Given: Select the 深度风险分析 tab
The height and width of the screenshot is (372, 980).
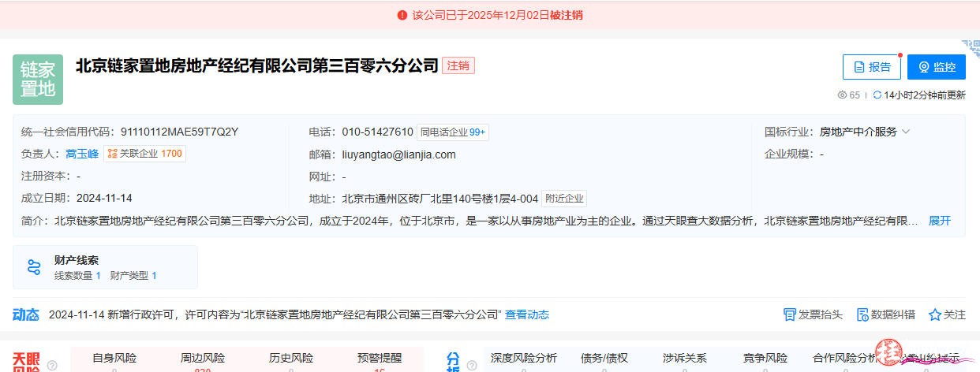Looking at the screenshot, I should point(523,358).
